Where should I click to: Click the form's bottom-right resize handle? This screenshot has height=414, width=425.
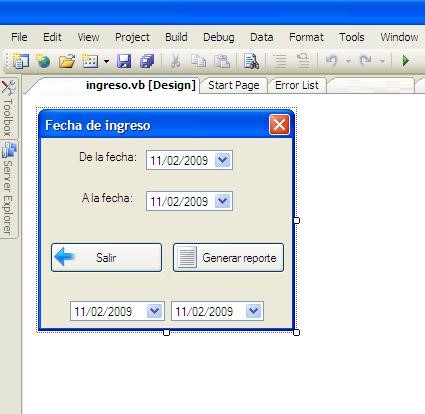[296, 332]
